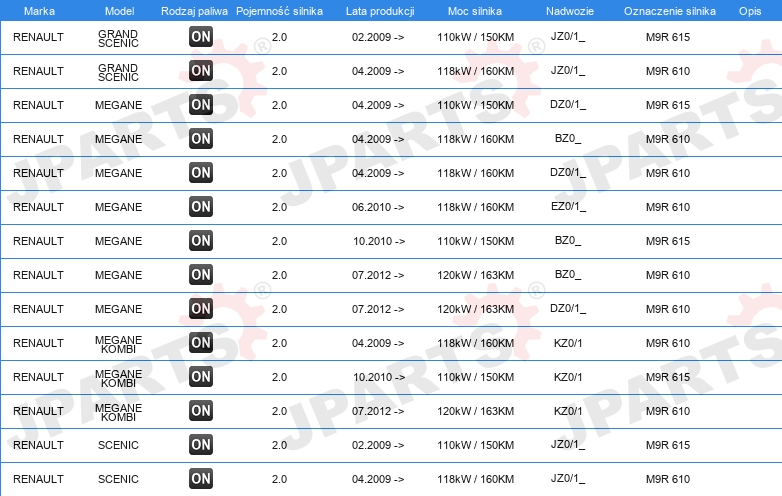Click the EZ0/1_ body code

click(x=569, y=206)
